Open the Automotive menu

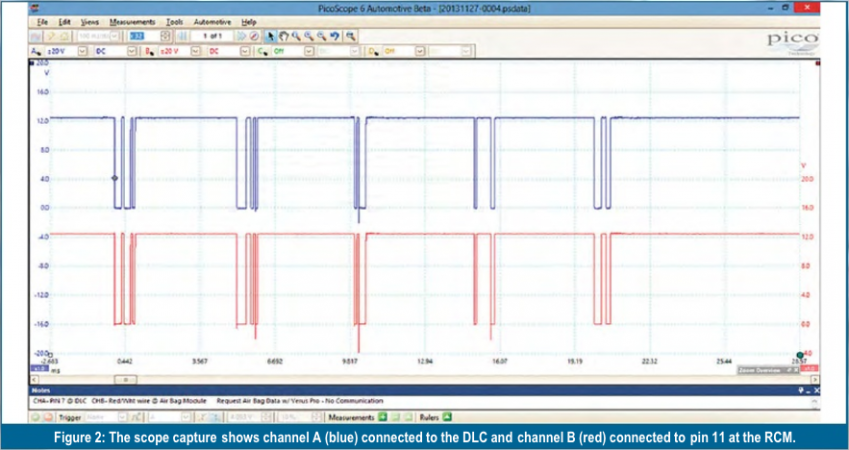click(x=212, y=21)
